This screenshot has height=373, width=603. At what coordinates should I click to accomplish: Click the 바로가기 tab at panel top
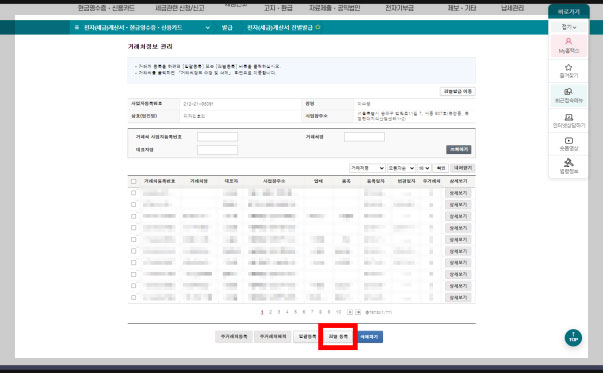569,12
